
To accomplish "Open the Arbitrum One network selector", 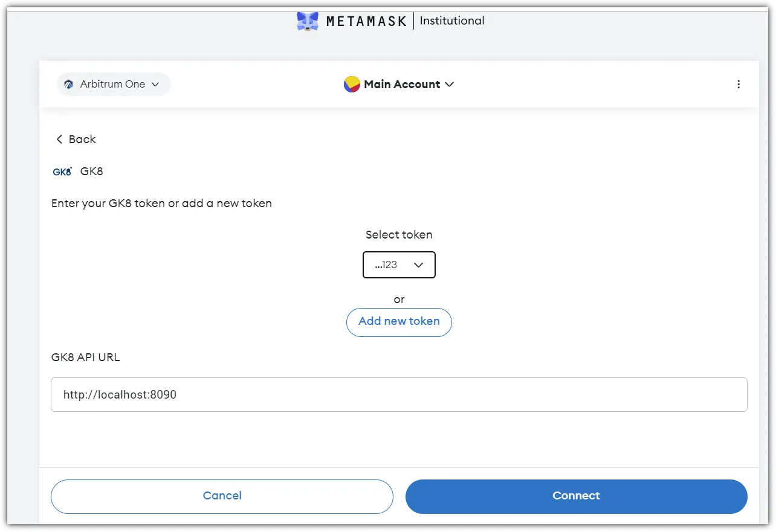I will (x=114, y=85).
